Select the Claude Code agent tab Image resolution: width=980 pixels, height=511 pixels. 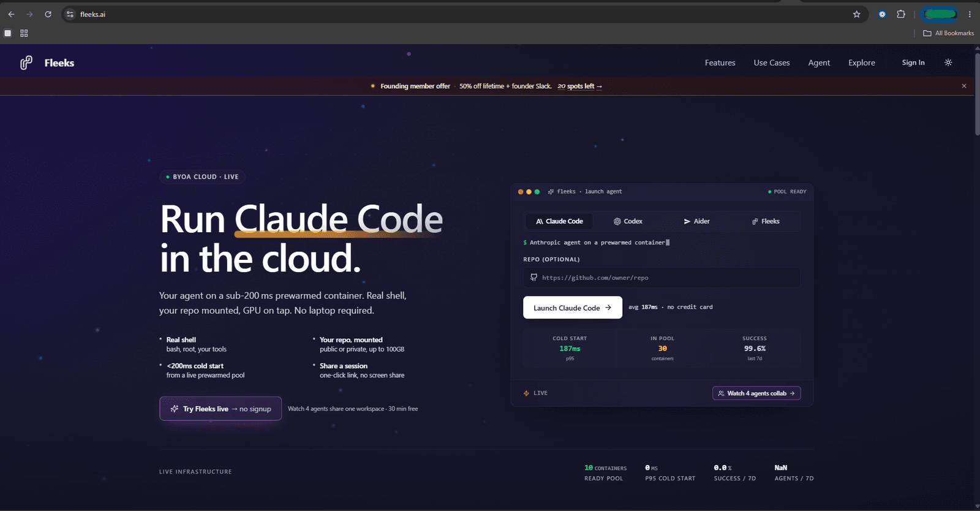559,221
